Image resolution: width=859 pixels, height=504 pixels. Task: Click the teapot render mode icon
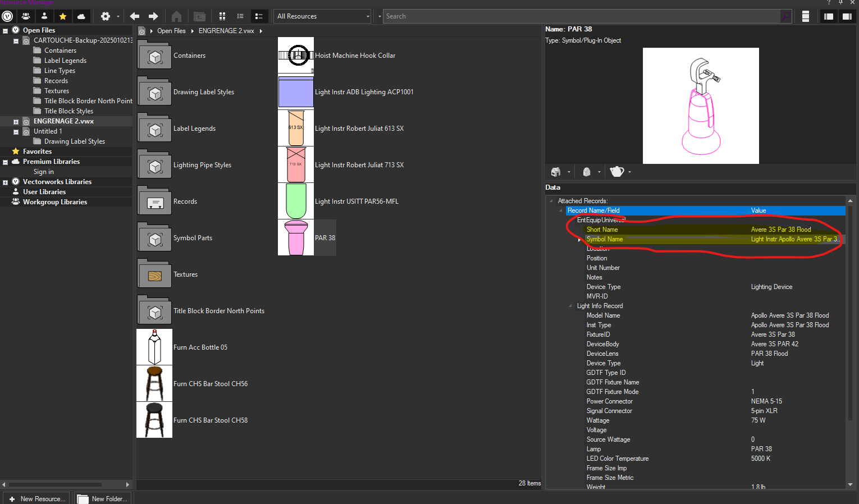pyautogui.click(x=617, y=172)
